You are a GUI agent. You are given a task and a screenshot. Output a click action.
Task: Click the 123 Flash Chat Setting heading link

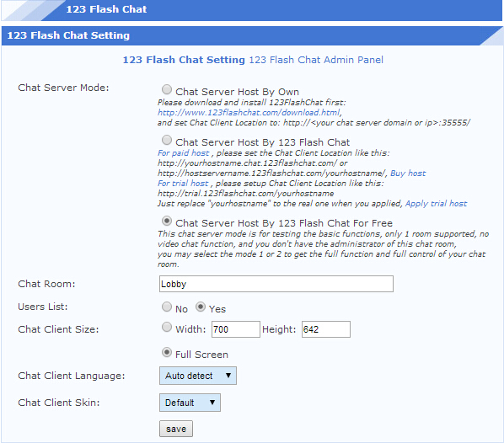pyautogui.click(x=184, y=60)
